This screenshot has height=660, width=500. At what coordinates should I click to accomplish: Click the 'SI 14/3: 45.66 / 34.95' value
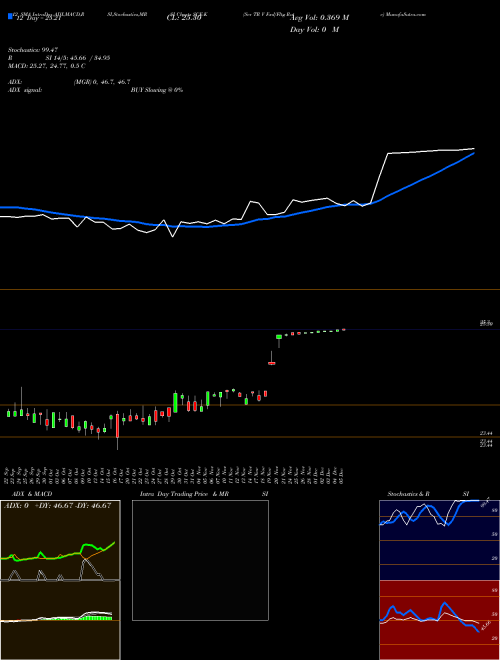click(x=78, y=58)
